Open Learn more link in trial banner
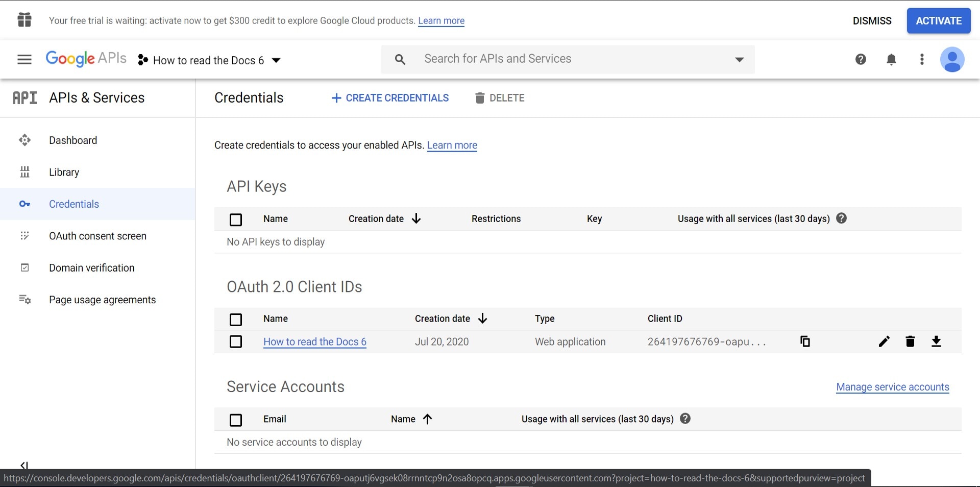The image size is (980, 487). 441,20
